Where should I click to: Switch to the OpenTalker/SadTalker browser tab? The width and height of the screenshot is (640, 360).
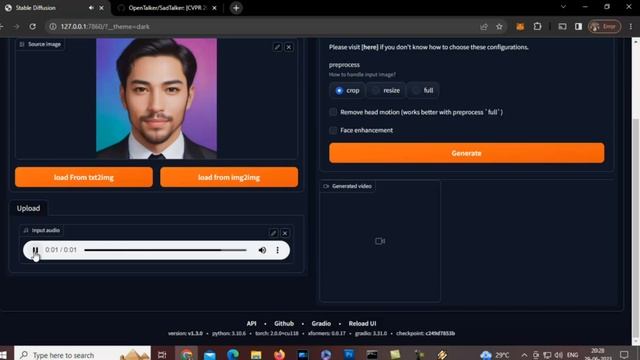tap(168, 8)
